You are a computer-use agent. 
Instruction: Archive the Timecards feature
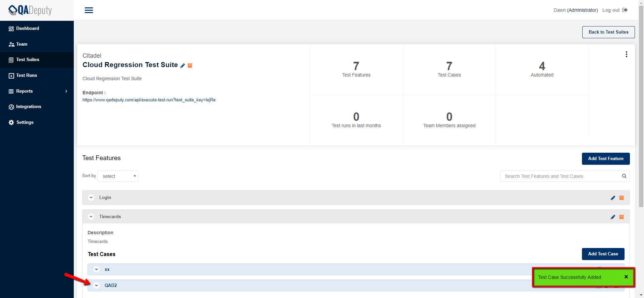coord(622,217)
